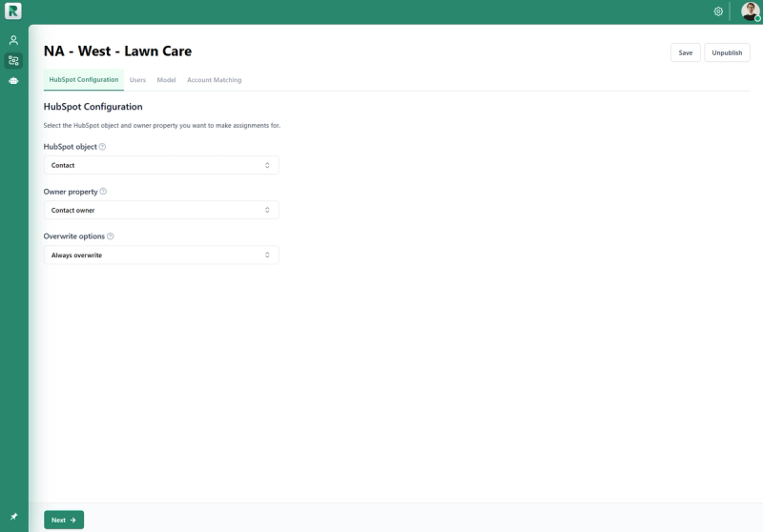The height and width of the screenshot is (532, 763).
Task: Click the Next button
Action: tap(64, 520)
